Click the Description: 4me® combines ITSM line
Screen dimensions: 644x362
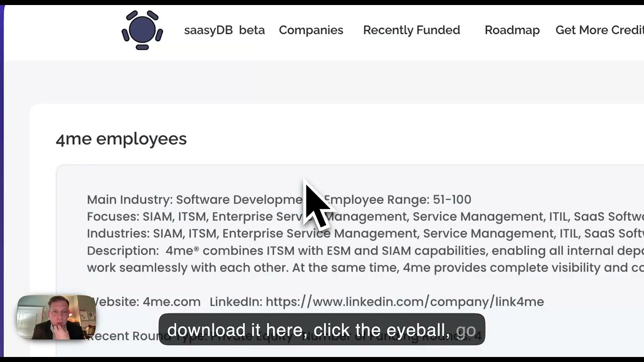[x=365, y=251]
